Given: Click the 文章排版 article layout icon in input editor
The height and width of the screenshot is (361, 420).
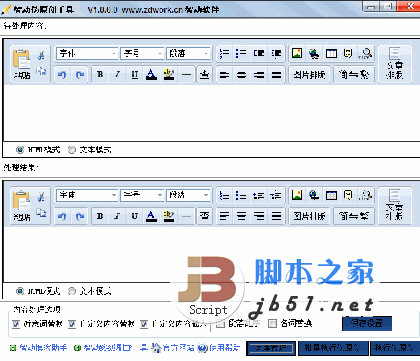Looking at the screenshot, I should click(x=395, y=64).
